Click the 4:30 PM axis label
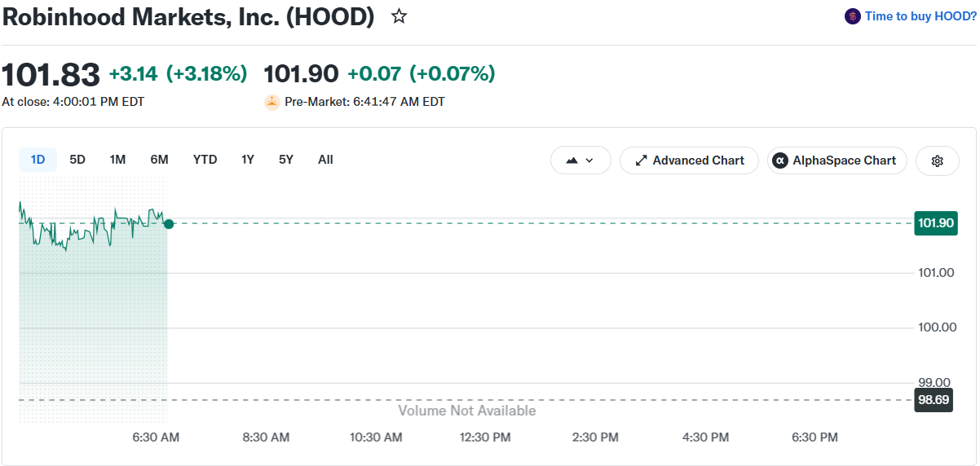 coord(705,437)
